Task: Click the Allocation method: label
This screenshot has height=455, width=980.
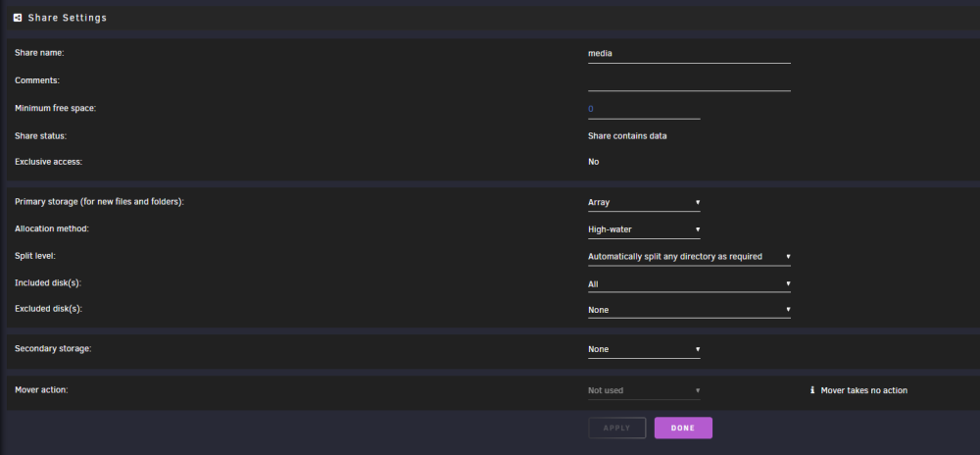Action: [x=52, y=228]
